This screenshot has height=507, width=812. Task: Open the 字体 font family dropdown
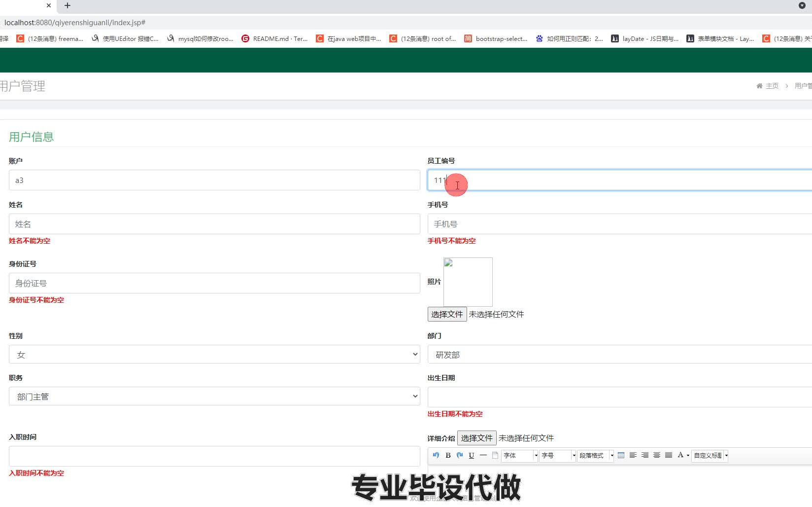tap(520, 455)
